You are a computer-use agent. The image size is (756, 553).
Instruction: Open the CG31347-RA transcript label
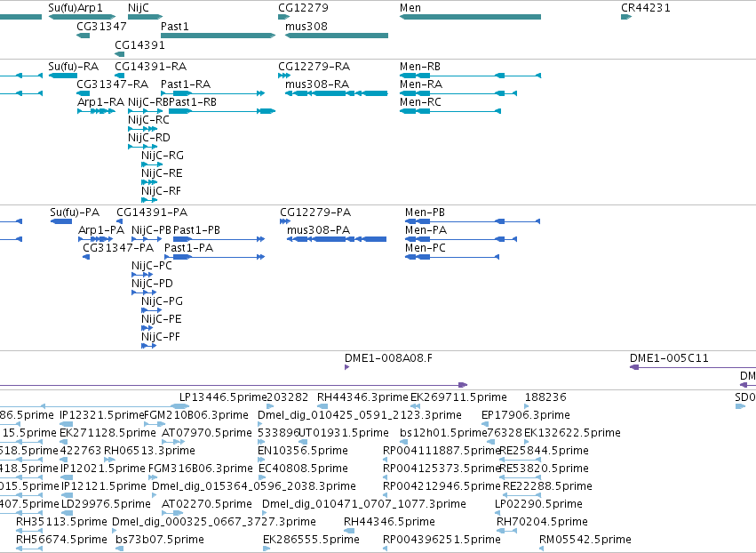click(x=112, y=84)
